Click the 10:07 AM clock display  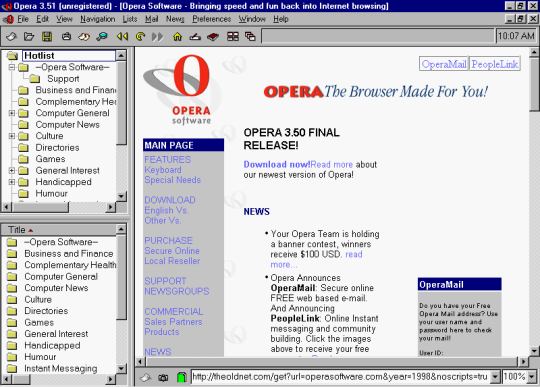click(x=516, y=36)
